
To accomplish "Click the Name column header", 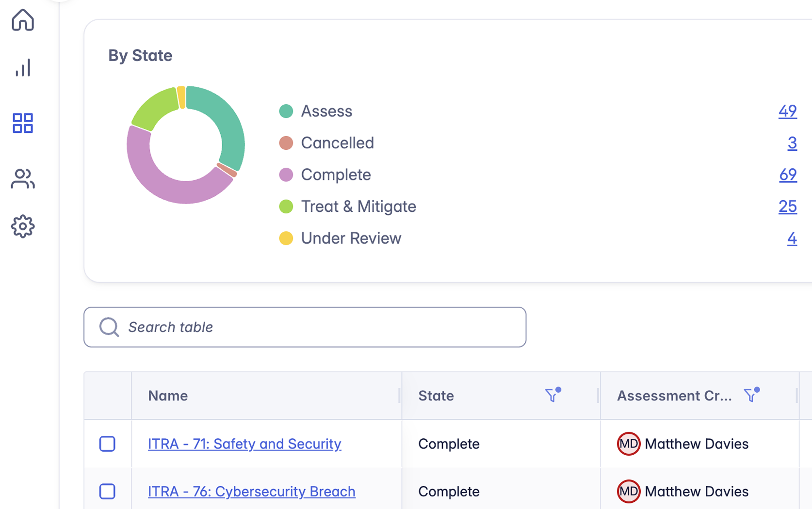I will point(168,396).
